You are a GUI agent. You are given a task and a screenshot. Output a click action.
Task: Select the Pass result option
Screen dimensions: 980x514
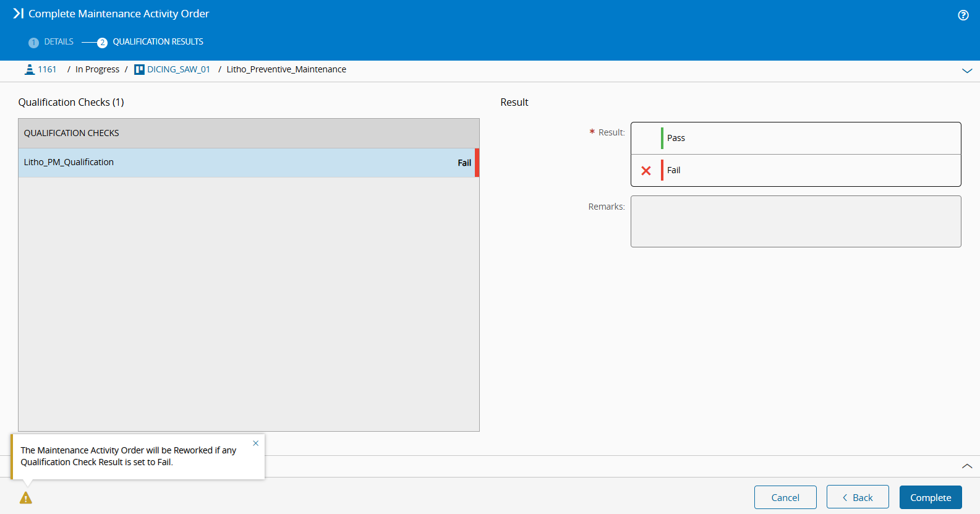click(796, 138)
